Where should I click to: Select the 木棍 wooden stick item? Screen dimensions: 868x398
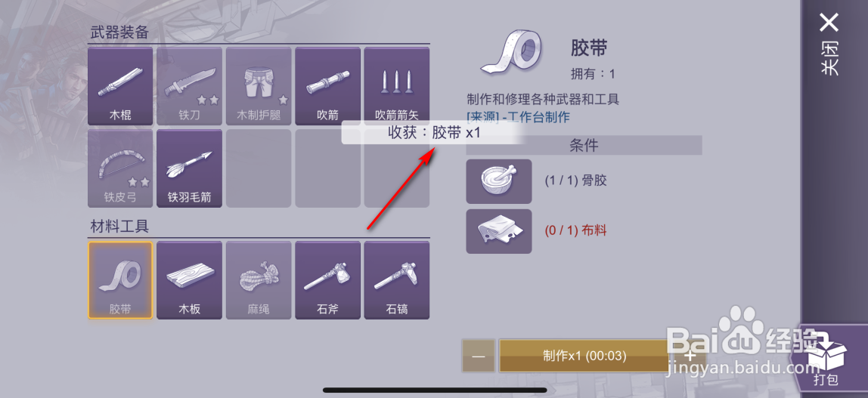tap(120, 85)
